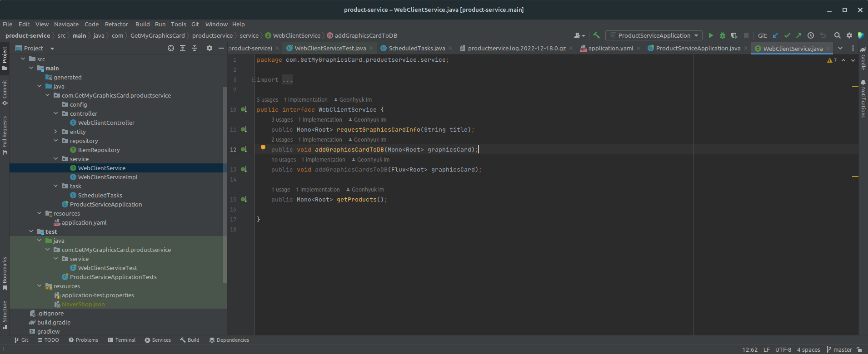Click the Build hammer icon
Viewport: 868px width, 354px height.
point(597,35)
